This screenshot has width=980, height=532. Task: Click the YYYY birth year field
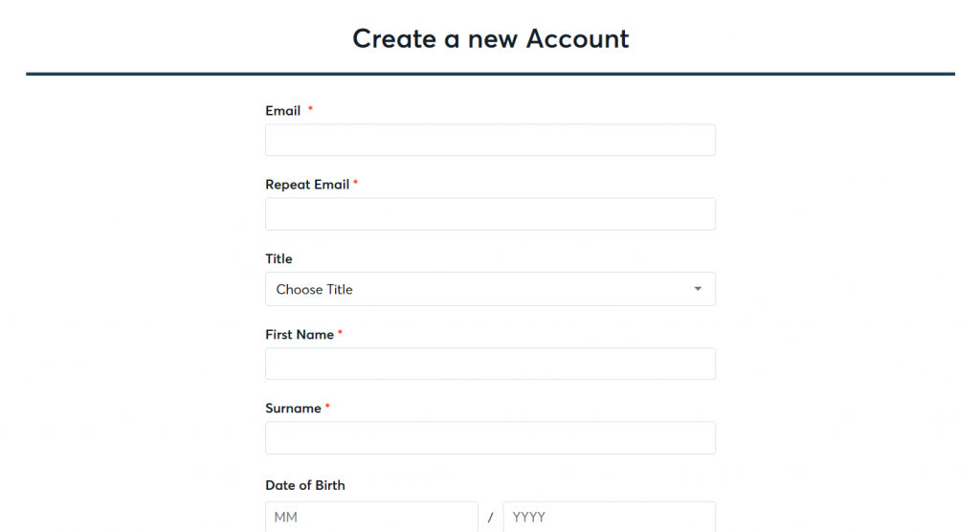click(x=610, y=517)
